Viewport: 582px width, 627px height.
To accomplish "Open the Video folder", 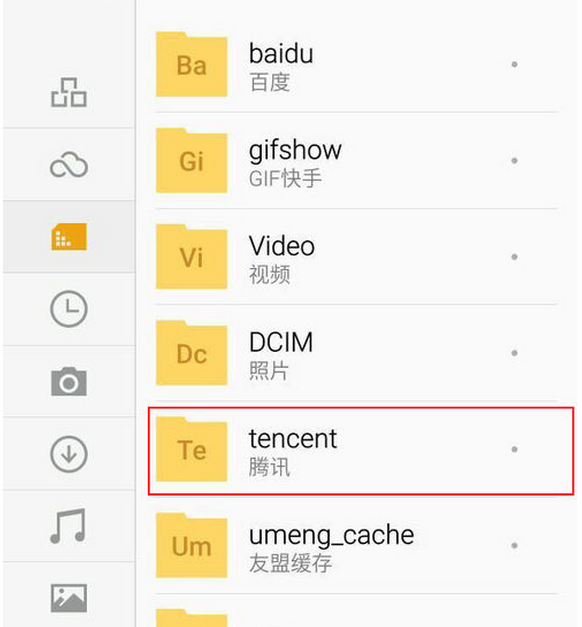I will 356,257.
